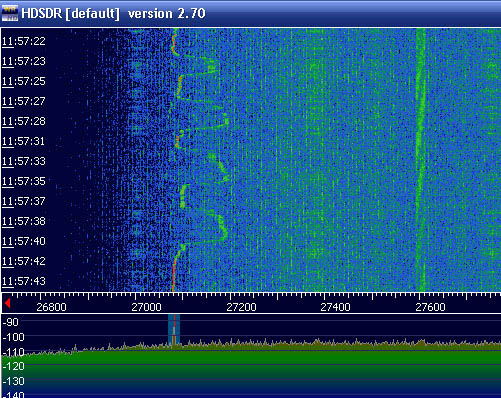
Task: Click the red left arrow on frequency scale
Action: (x=7, y=303)
